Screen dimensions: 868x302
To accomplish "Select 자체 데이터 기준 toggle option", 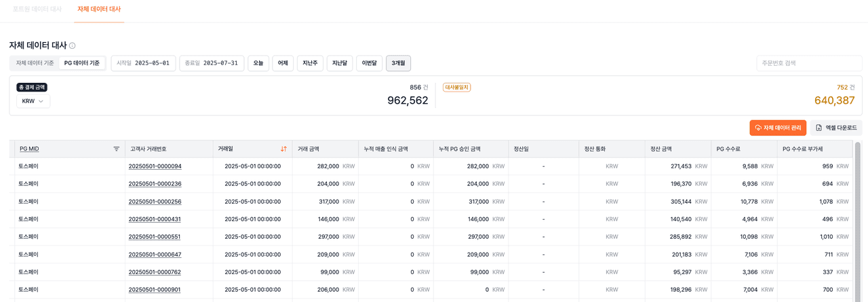I will tap(35, 63).
